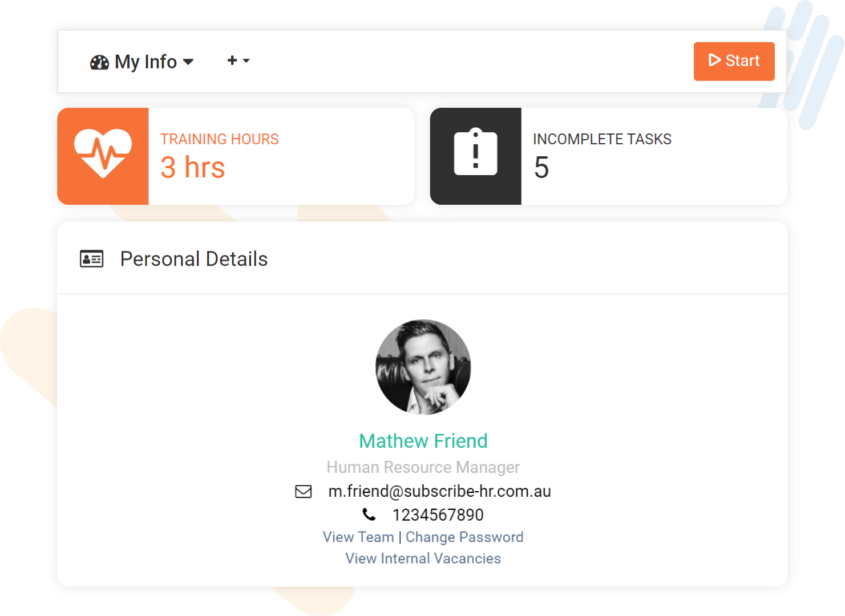This screenshot has width=845, height=616.
Task: Select the Personal Details header
Action: point(194,258)
